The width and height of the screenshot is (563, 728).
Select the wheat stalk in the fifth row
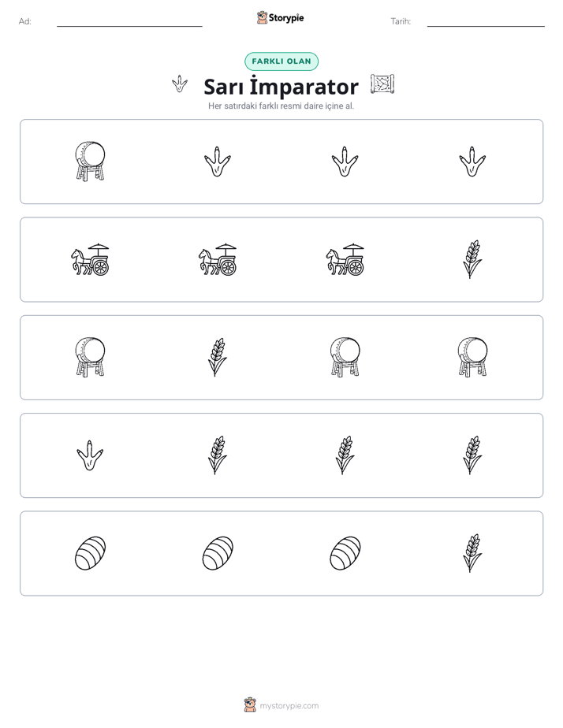472,553
